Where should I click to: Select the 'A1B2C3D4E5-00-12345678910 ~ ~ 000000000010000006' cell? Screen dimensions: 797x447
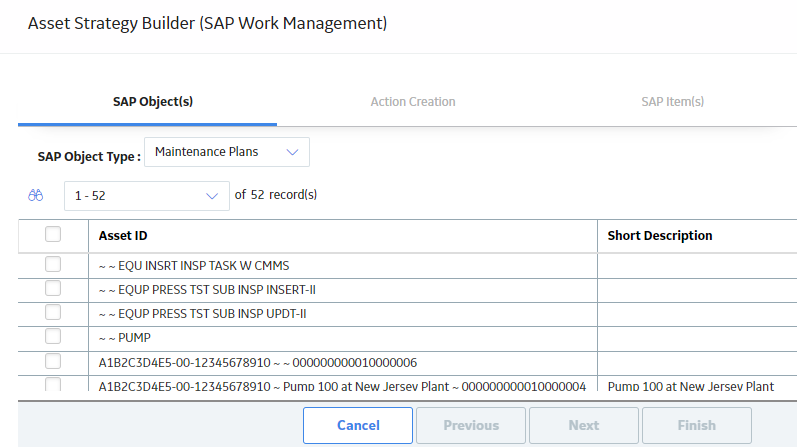(x=343, y=363)
